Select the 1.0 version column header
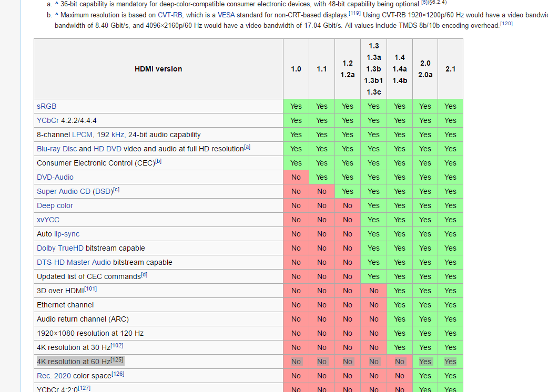 pyautogui.click(x=296, y=69)
